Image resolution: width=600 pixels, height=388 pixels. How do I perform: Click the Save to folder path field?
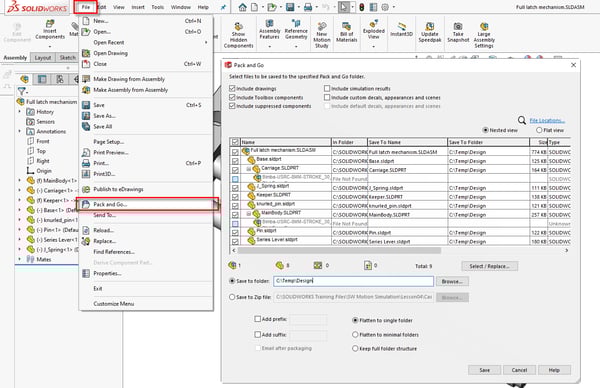coord(353,281)
